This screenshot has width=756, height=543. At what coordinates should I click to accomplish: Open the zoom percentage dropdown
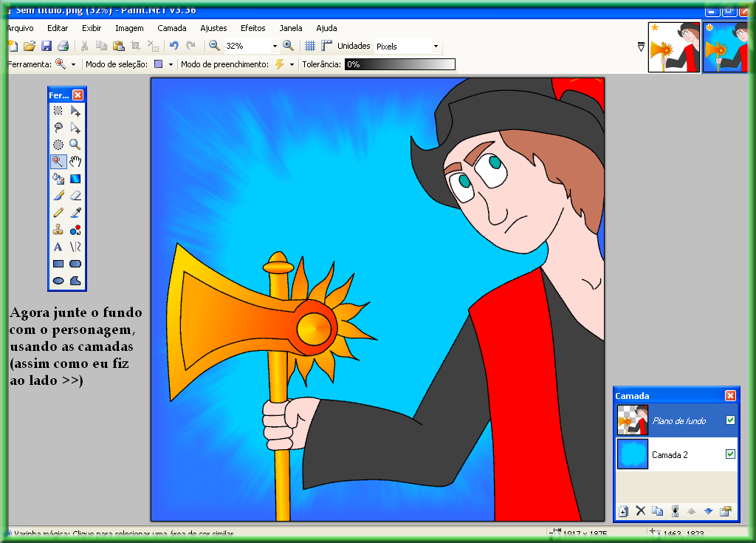[x=275, y=46]
